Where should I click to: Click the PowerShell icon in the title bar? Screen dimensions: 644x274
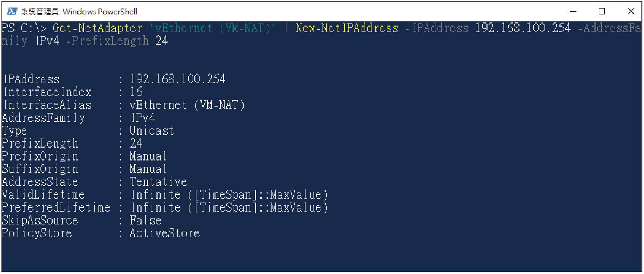(11, 11)
